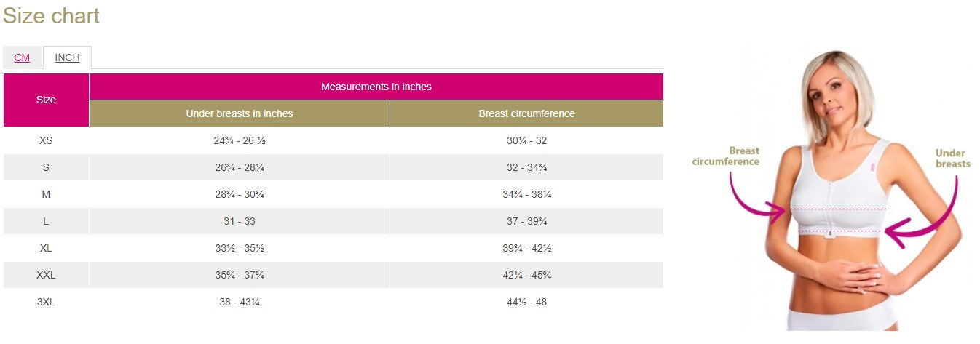Image resolution: width=980 pixels, height=344 pixels.
Task: Select the S size row label
Action: (46, 167)
